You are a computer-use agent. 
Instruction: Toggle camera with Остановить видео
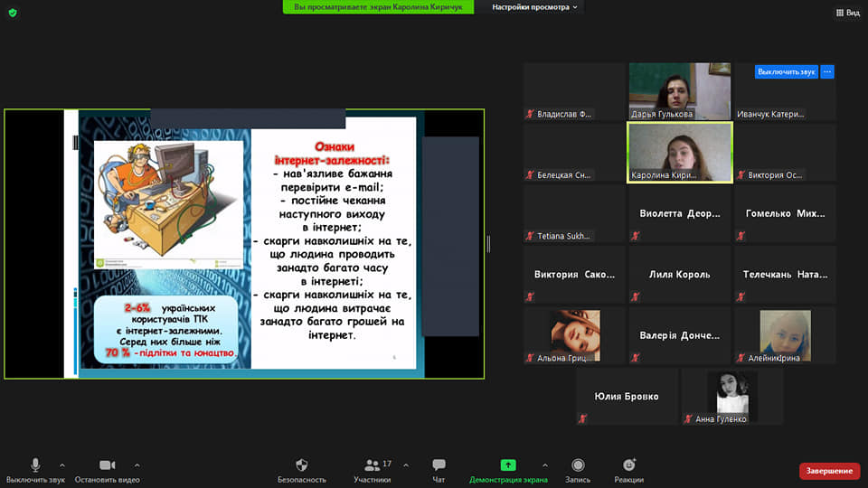(x=107, y=465)
